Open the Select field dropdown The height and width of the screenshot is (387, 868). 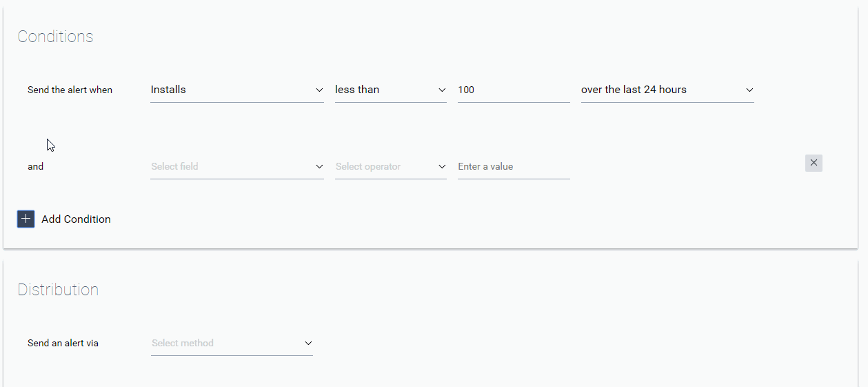pyautogui.click(x=237, y=166)
